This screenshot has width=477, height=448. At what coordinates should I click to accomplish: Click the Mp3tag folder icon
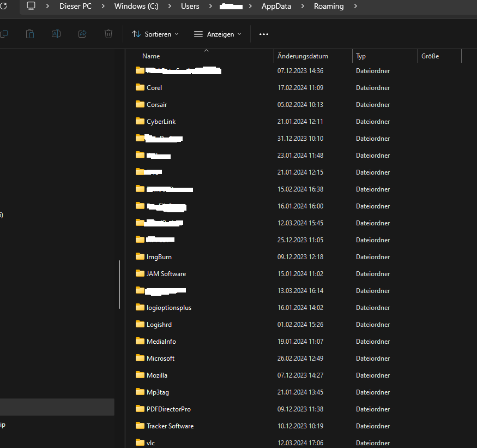140,392
